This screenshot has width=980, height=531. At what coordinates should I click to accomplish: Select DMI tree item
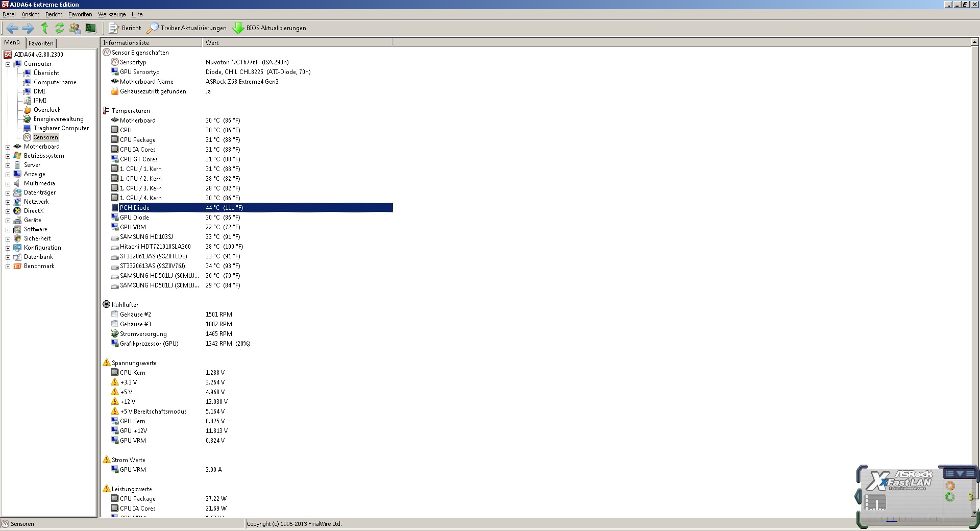(x=39, y=91)
